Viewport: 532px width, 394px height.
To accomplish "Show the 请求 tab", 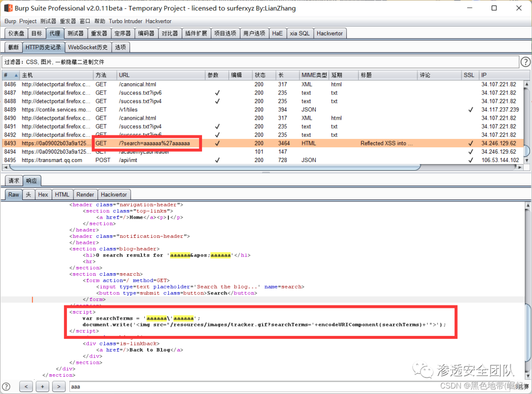I will tap(14, 181).
